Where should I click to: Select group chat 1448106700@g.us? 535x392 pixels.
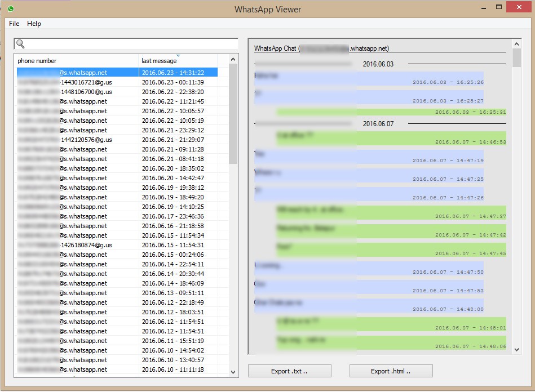click(117, 92)
